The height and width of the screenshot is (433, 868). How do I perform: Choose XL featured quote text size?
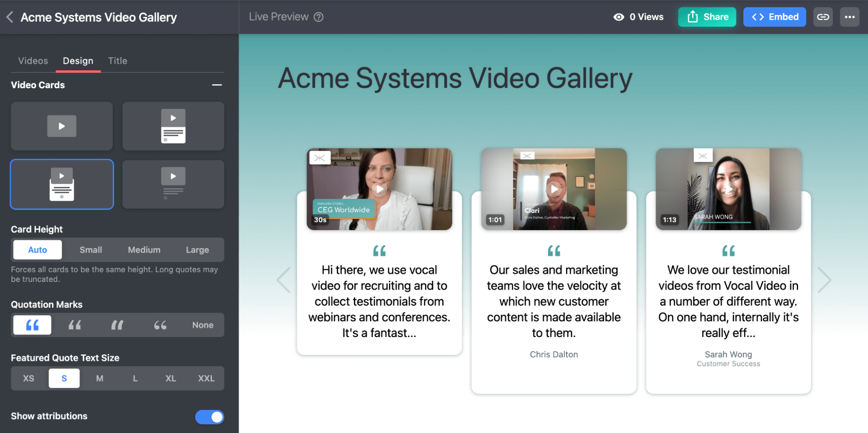[x=170, y=378]
